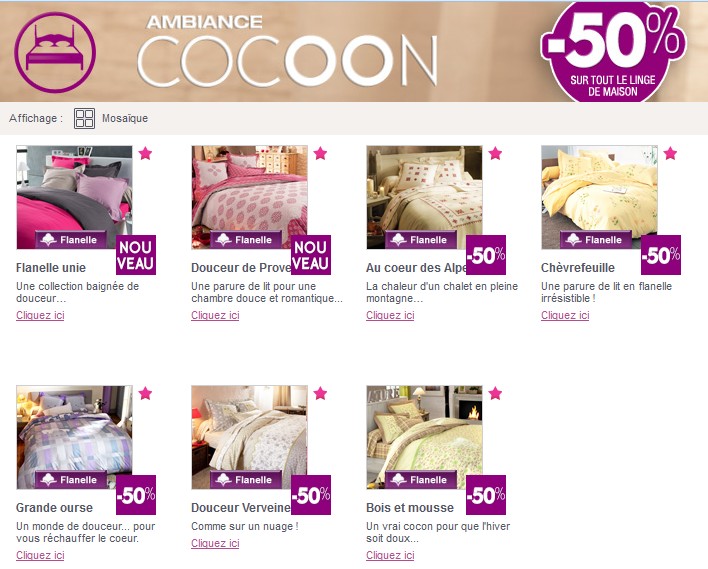Follow Cliquez ici link under Au coeur des Alpes

(x=390, y=315)
